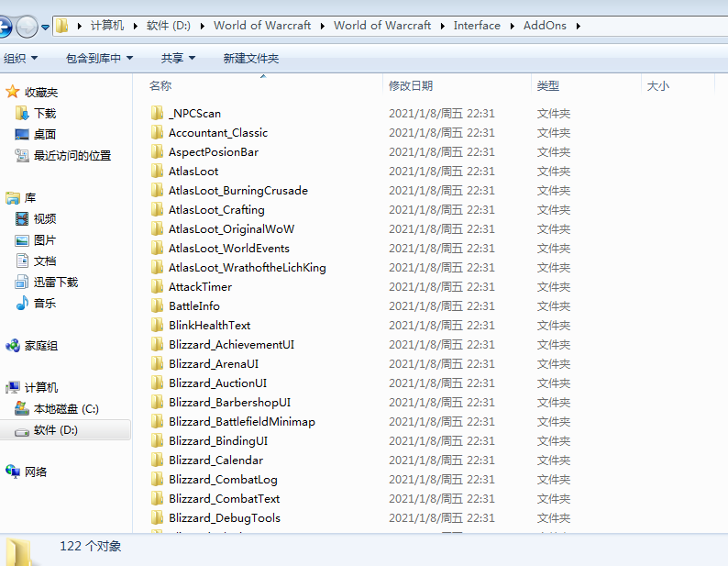Click the folder icon beside AtlasLoot_Crafting

[158, 210]
